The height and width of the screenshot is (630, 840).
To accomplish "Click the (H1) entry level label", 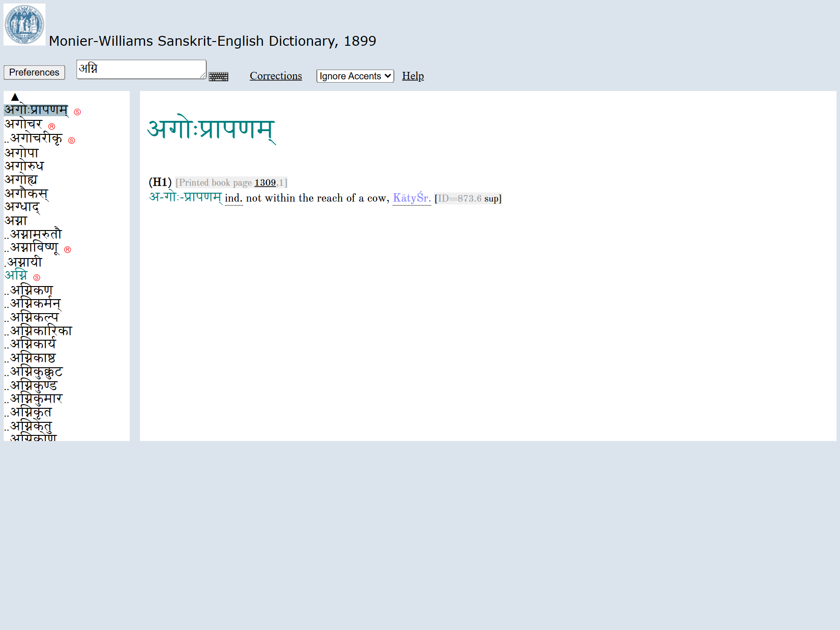I will (160, 182).
